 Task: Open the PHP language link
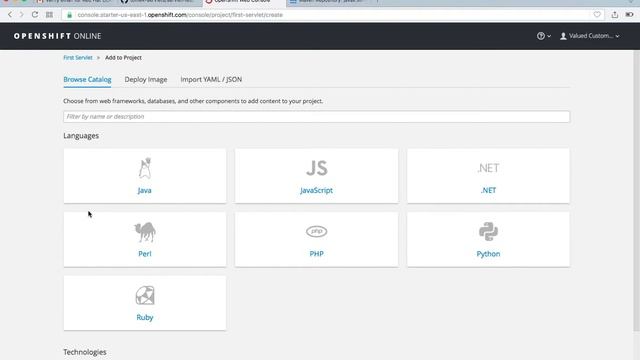[316, 253]
